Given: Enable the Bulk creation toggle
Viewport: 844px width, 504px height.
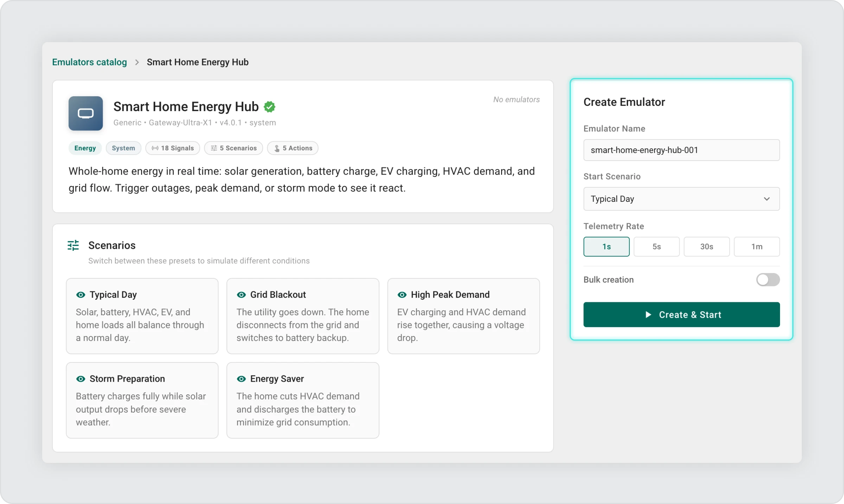Looking at the screenshot, I should 768,280.
